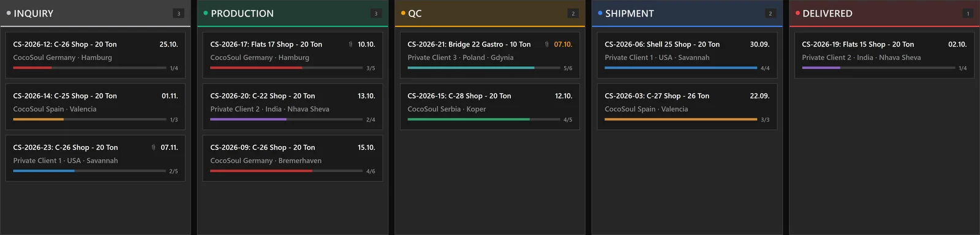Screen dimensions: 980x235
Task: Open card CS-2026-15: C-28 Shop
Action: [x=490, y=106]
